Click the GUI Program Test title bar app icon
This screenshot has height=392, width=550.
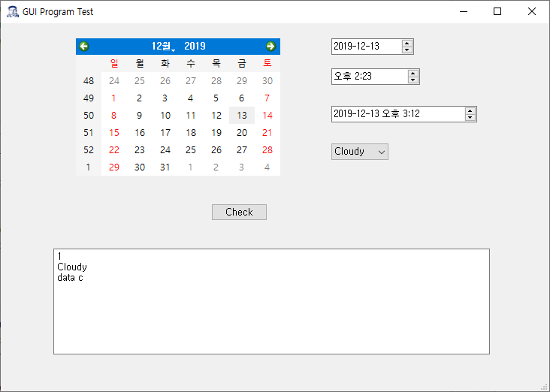[x=13, y=11]
